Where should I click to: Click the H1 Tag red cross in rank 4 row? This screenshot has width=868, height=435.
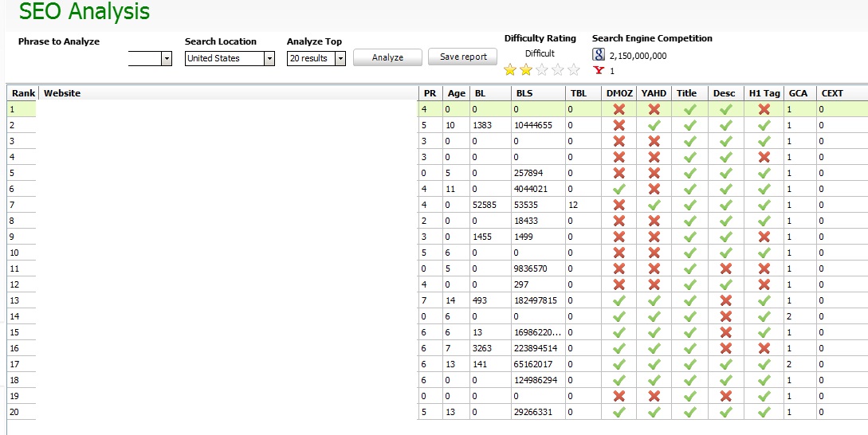click(x=764, y=157)
